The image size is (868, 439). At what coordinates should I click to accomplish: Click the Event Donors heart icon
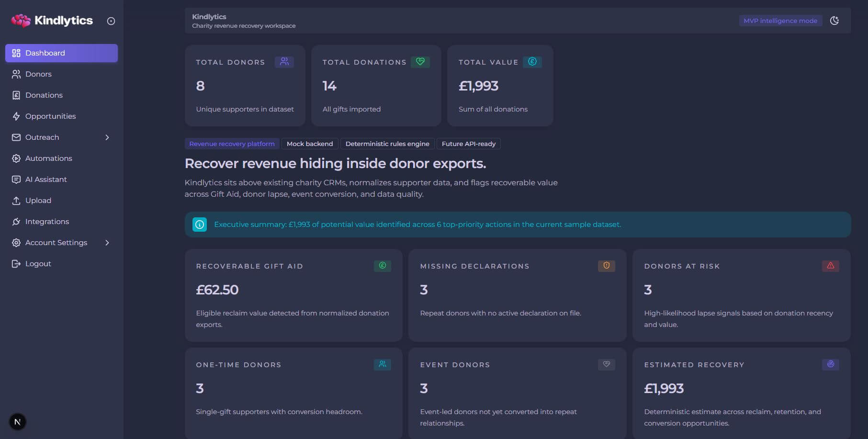(607, 364)
